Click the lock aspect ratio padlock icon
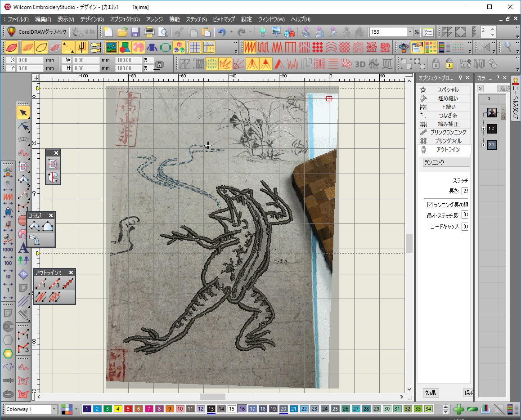The image size is (521, 420). [159, 64]
